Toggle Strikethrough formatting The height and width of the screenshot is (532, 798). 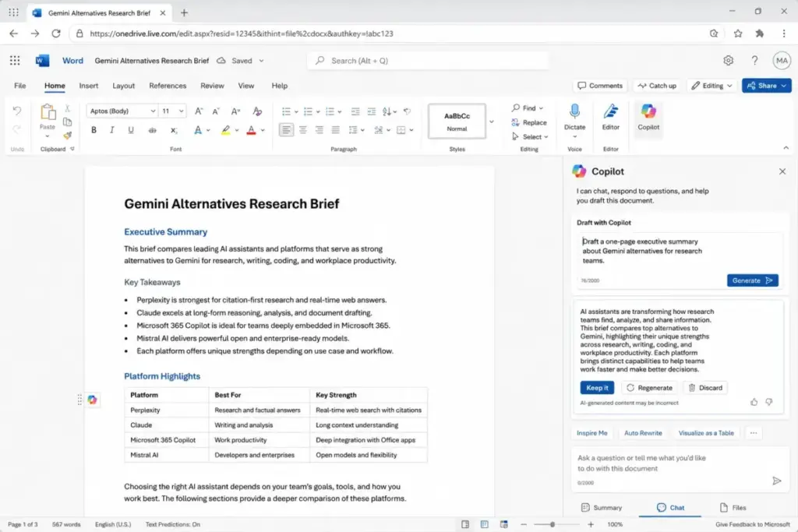pos(152,130)
